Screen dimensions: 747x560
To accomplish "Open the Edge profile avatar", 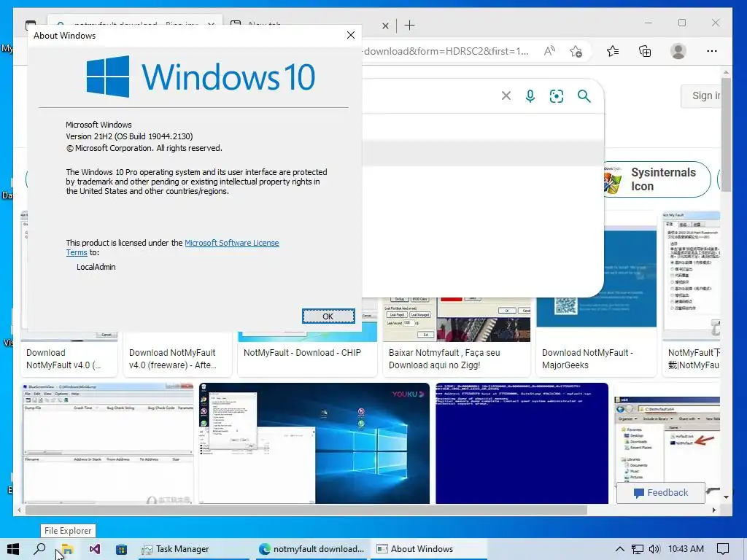I will pos(678,51).
